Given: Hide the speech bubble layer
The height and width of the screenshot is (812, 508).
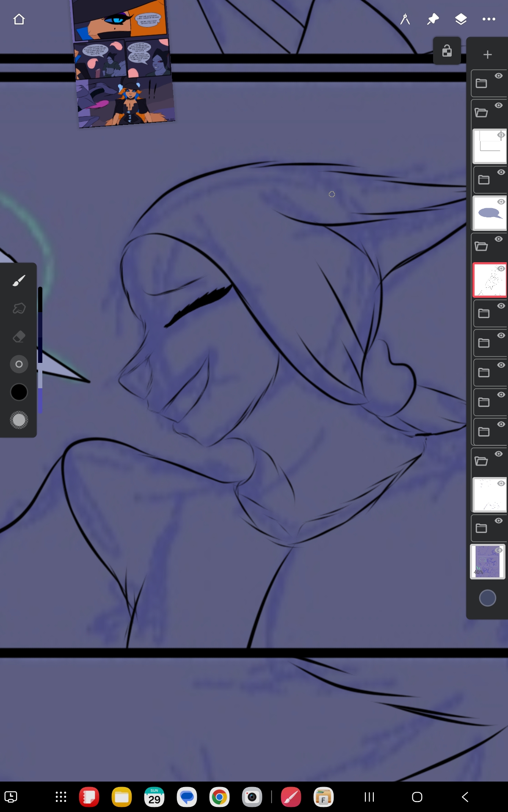Looking at the screenshot, I should pos(501,202).
